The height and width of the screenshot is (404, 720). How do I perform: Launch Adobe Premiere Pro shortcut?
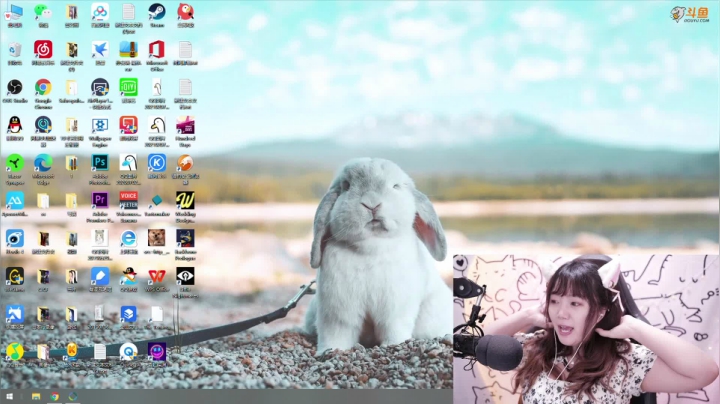point(100,201)
